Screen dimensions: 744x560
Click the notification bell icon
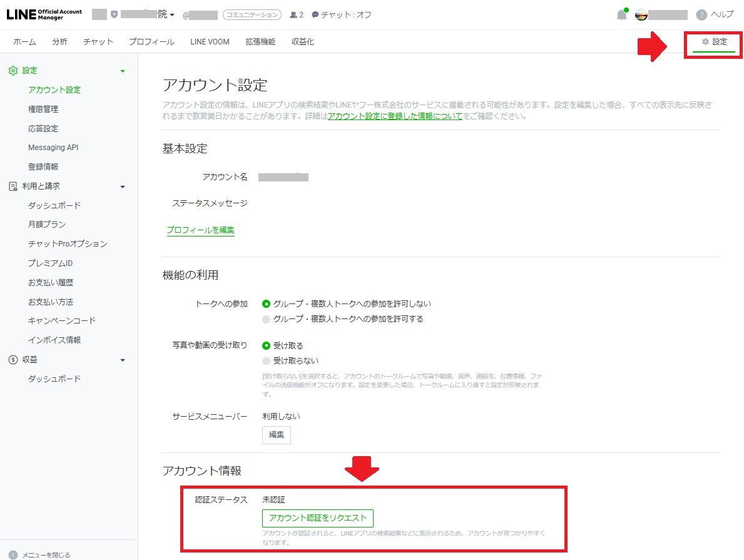621,15
